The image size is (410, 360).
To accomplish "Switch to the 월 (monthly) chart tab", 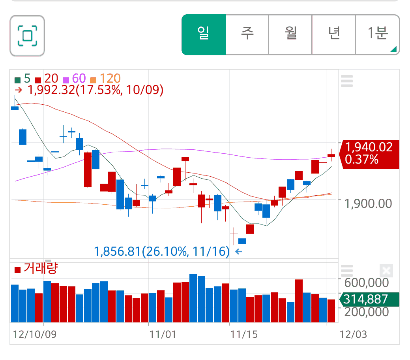I will 290,34.
